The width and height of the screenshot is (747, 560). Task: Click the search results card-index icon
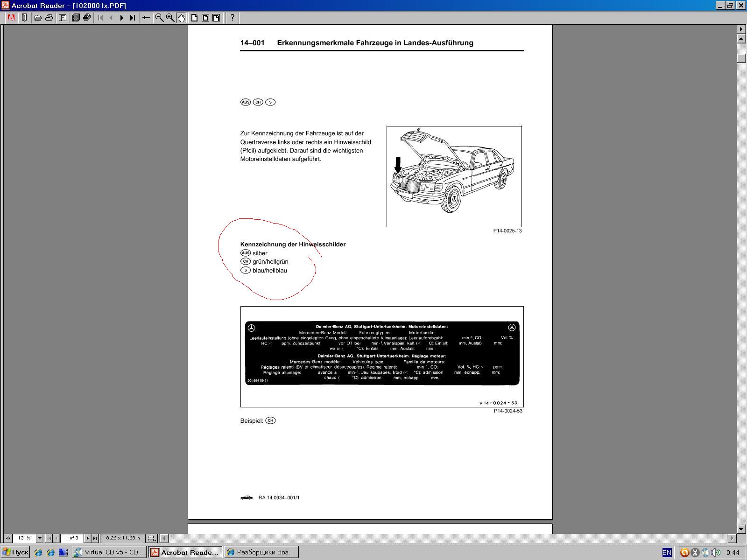87,18
